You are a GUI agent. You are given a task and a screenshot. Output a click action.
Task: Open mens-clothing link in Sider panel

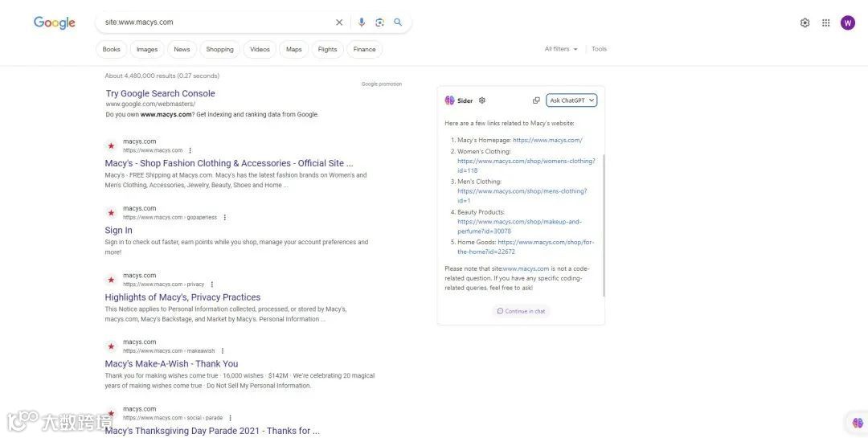522,195
